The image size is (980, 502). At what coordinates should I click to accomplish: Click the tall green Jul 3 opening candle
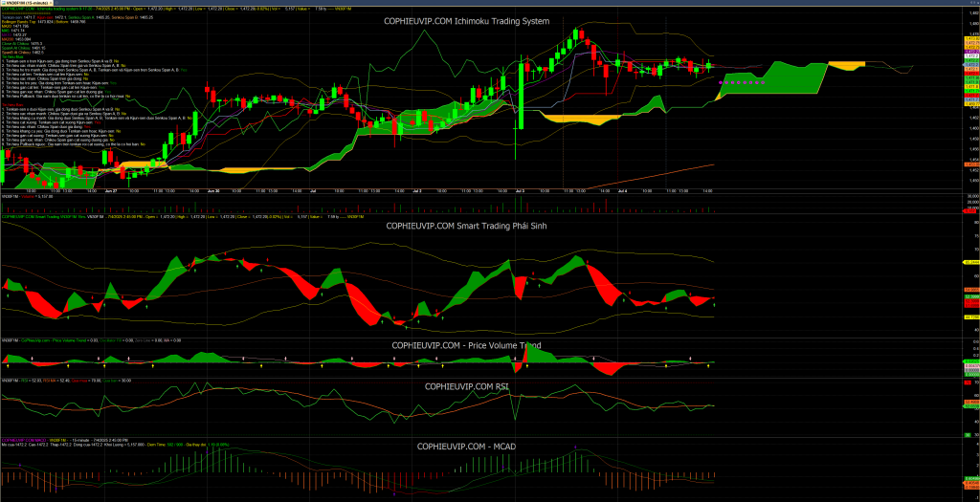(x=520, y=95)
